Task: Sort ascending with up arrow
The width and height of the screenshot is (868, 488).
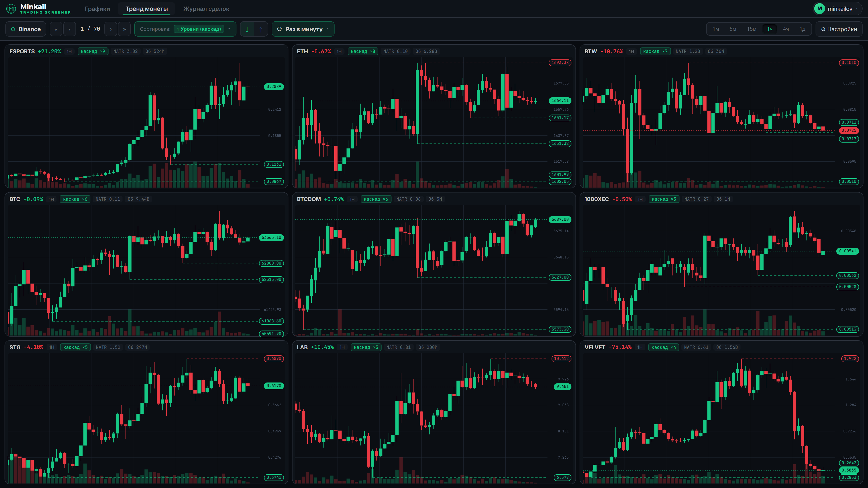Action: click(261, 29)
